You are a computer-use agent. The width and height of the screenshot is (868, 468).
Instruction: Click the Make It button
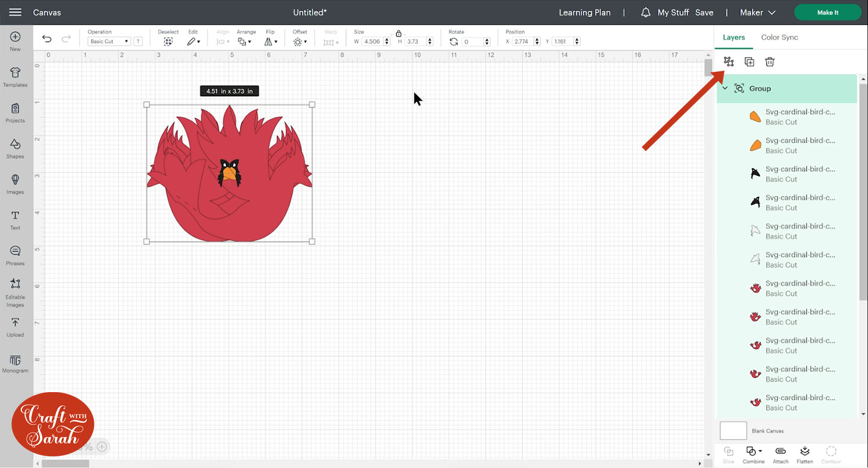point(828,12)
